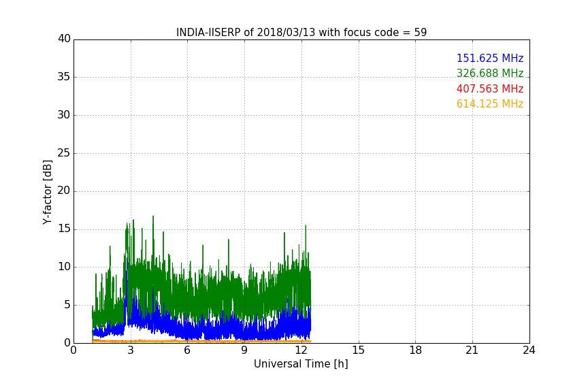This screenshot has height=392, width=588.
Task: Click the y-axis tick label 10
Action: pos(64,267)
